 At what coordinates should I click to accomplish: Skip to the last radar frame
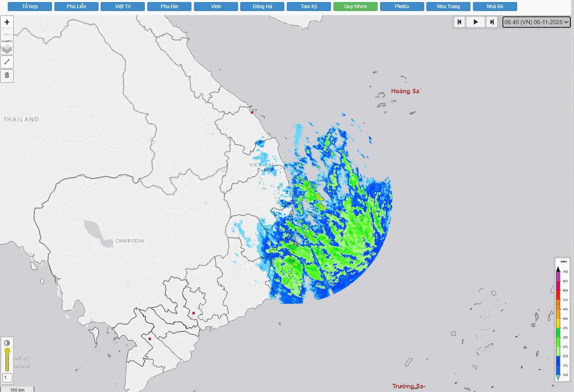[x=492, y=22]
